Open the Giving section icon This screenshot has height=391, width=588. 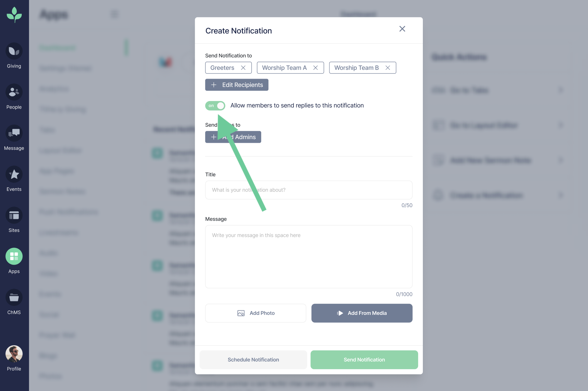pyautogui.click(x=14, y=51)
